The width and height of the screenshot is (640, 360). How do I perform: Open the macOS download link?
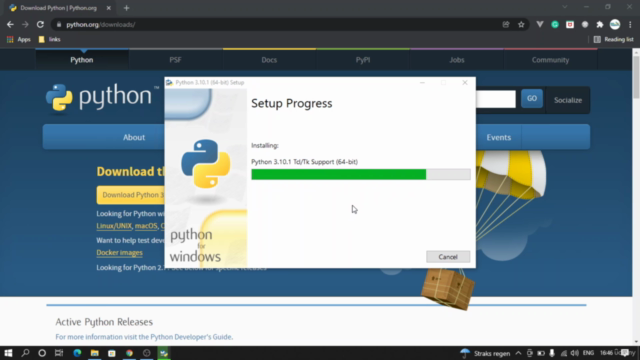pyautogui.click(x=146, y=226)
